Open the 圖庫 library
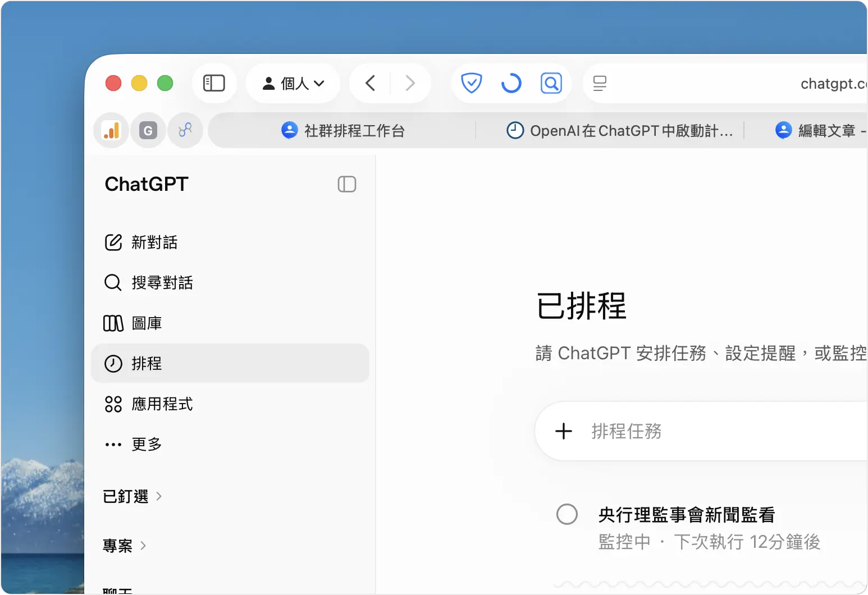 point(230,323)
